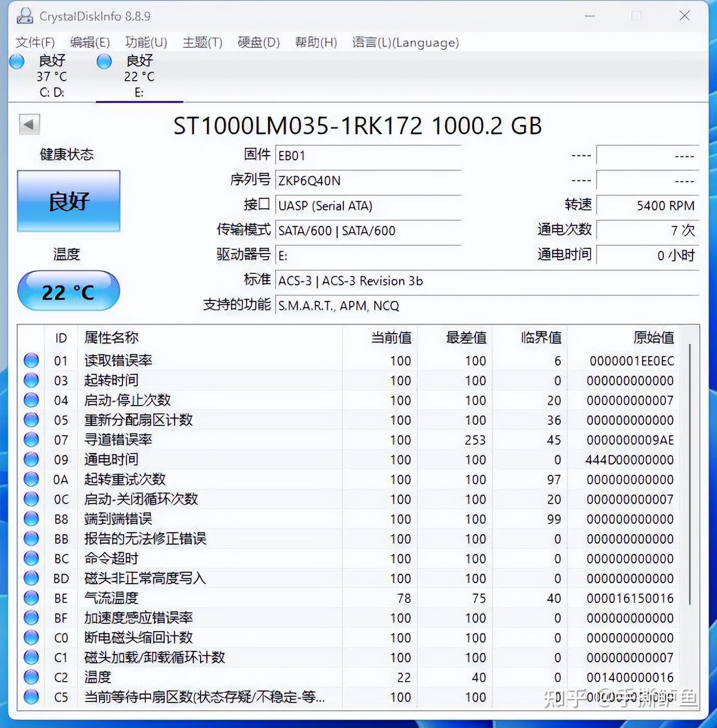Click raw value 0000001EE0EC
This screenshot has width=717, height=728.
[x=632, y=360]
